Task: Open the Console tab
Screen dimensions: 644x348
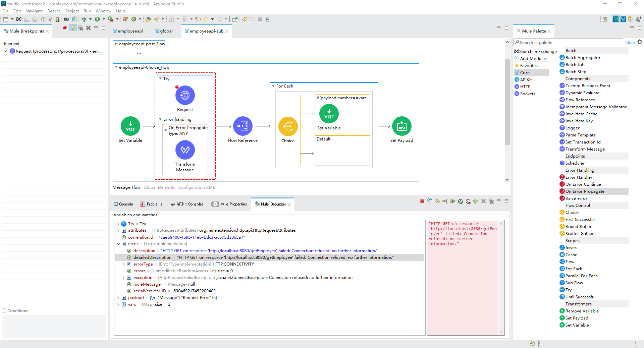Action: (123, 204)
